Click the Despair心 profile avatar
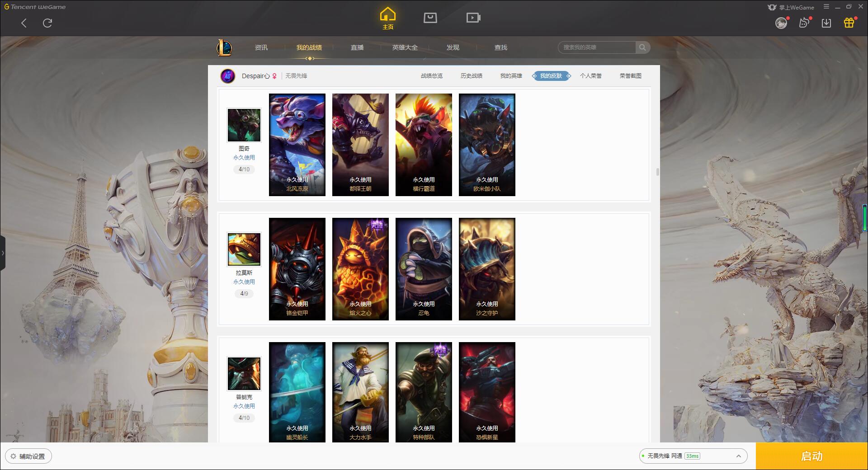 (228, 76)
